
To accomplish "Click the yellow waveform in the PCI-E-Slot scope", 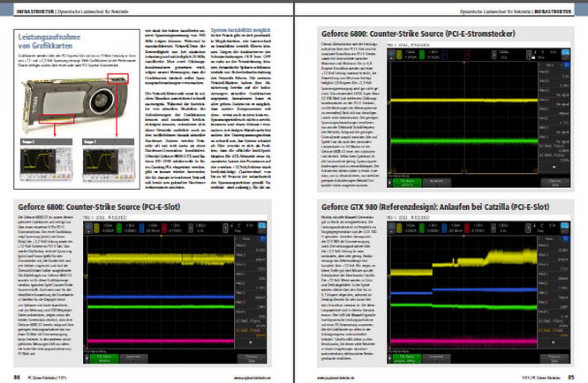I will pos(160,259).
